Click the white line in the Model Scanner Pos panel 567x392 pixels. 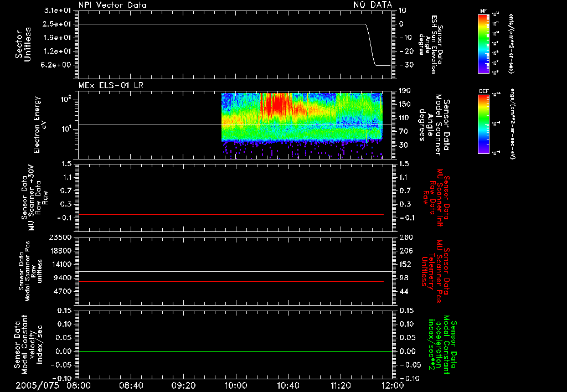pos(235,272)
